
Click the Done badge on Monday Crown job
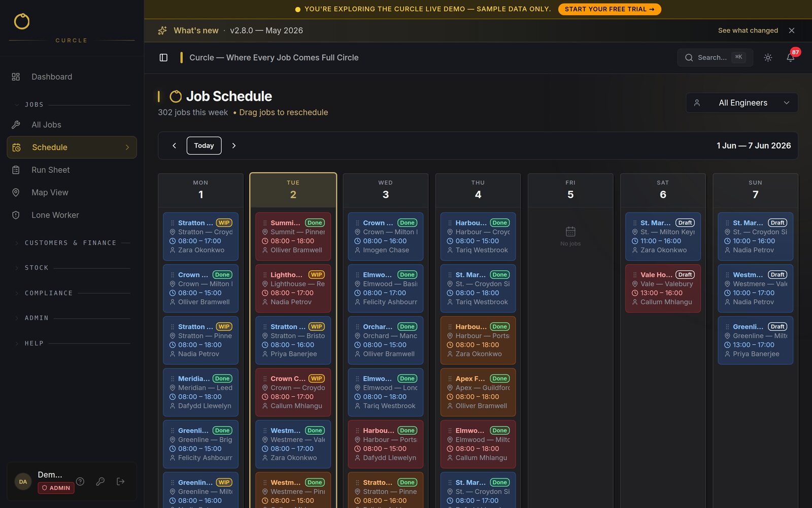pyautogui.click(x=222, y=275)
